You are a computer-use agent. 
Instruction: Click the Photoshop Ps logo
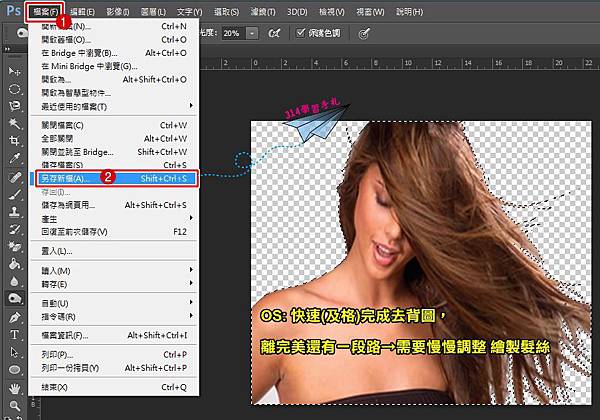point(13,10)
